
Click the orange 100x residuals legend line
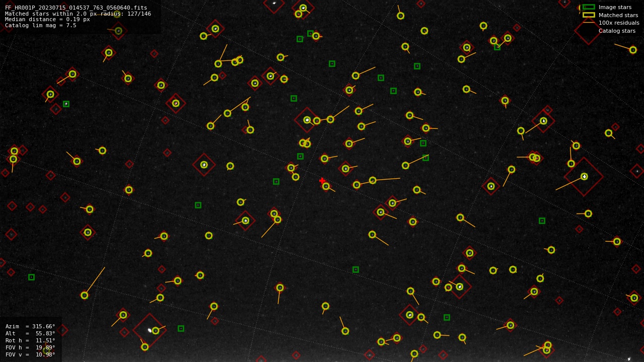click(x=589, y=23)
